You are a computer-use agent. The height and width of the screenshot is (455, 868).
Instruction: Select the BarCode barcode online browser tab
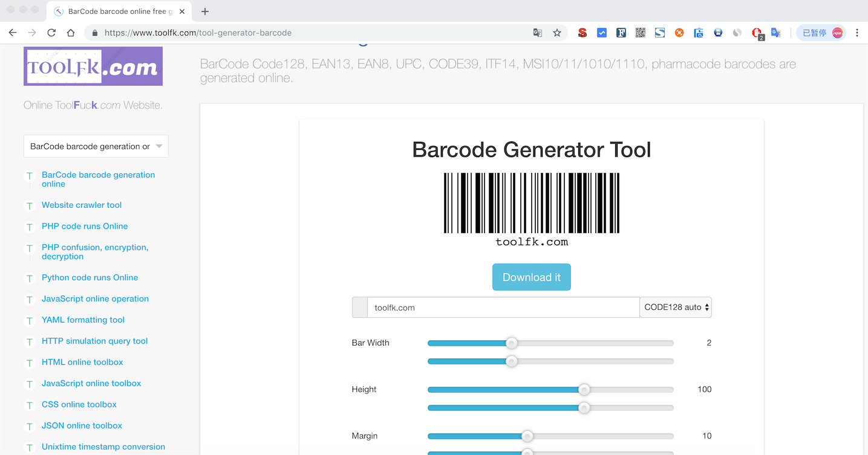tap(119, 11)
